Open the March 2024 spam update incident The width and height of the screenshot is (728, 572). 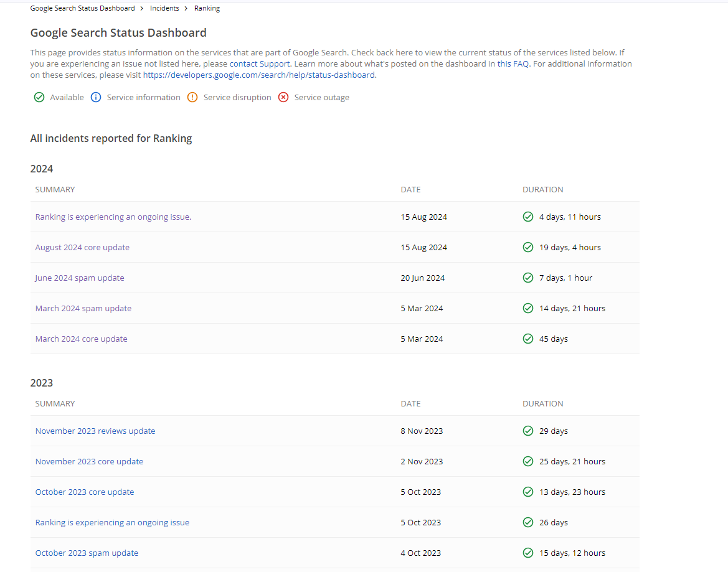pos(83,309)
